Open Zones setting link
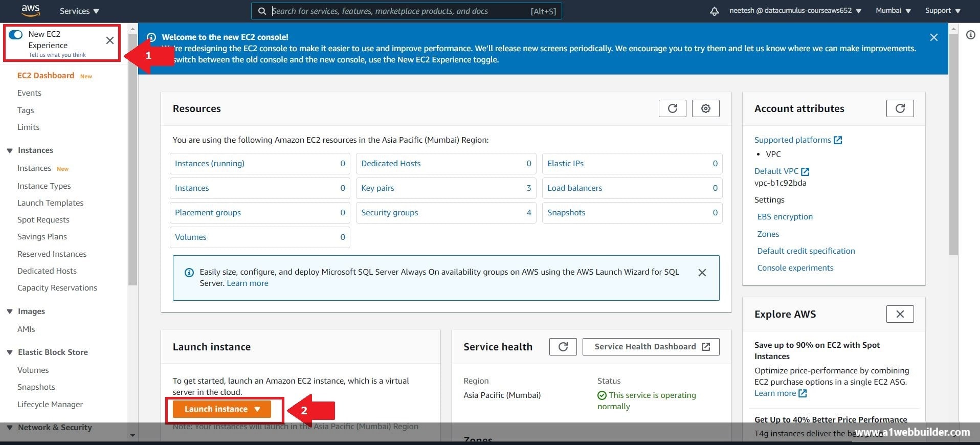Viewport: 980px width, 445px height. coord(768,234)
